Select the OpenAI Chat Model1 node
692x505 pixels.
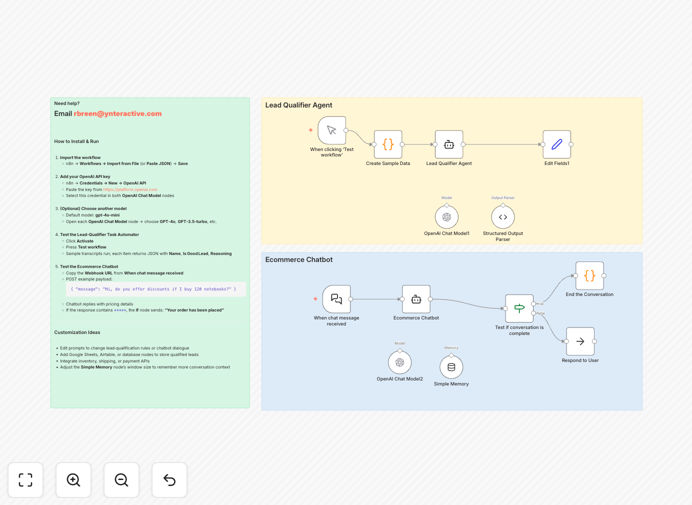coord(447,217)
